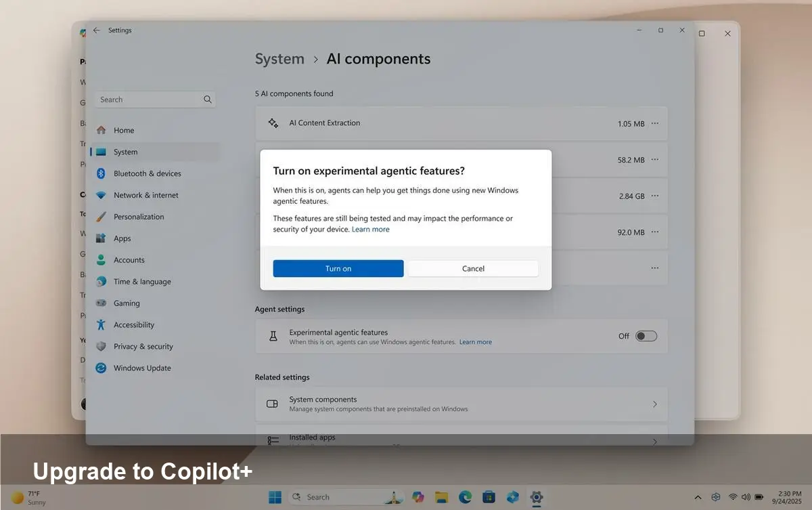The height and width of the screenshot is (510, 812).
Task: Expand the 2.84 GB component's options menu
Action: [x=654, y=196]
